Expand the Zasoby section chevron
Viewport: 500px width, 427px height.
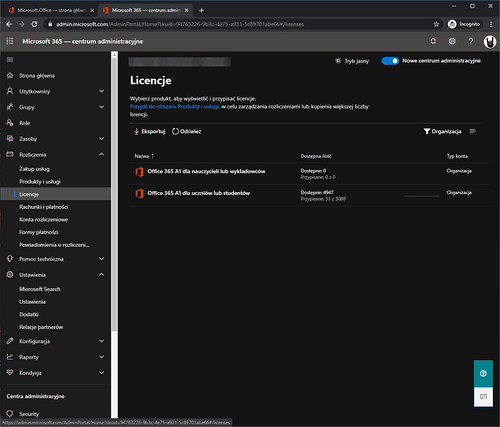point(102,138)
